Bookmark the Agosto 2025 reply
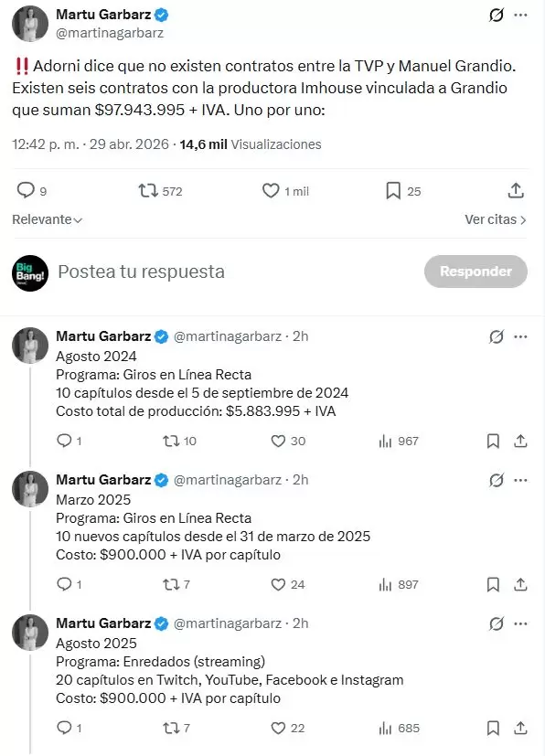The width and height of the screenshot is (545, 756). point(493,728)
